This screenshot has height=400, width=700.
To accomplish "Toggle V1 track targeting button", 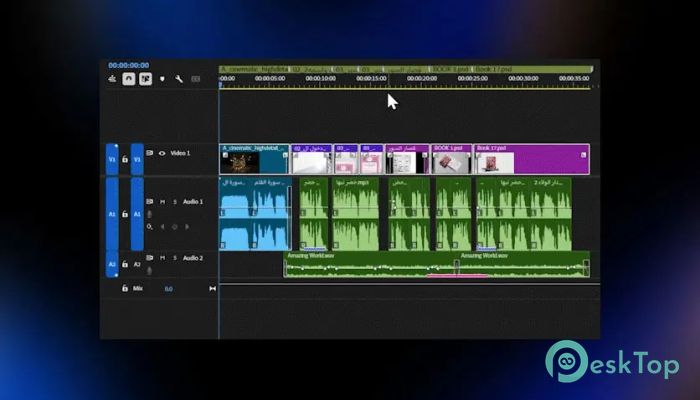I will [137, 159].
